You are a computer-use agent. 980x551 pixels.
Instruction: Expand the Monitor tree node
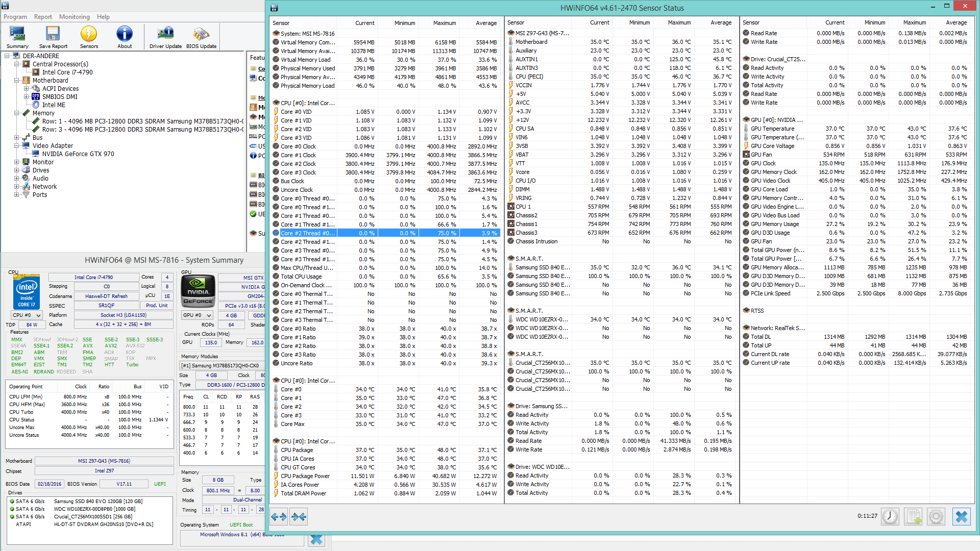coord(17,162)
